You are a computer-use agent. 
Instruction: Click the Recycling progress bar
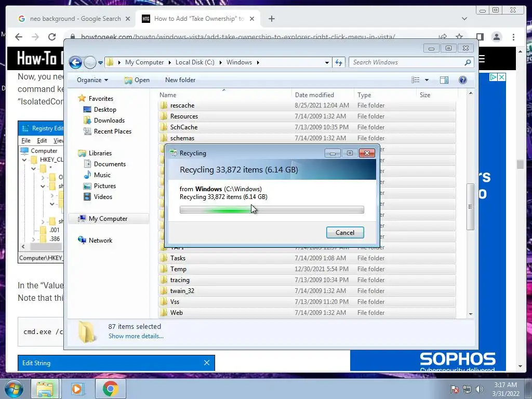[272, 210]
